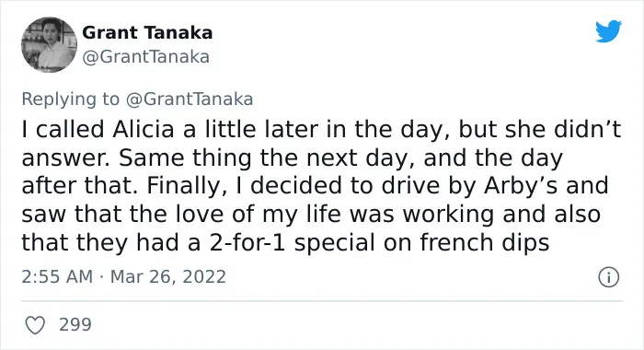Open the 2:55 AM timestamp
The image size is (644, 350).
click(57, 276)
